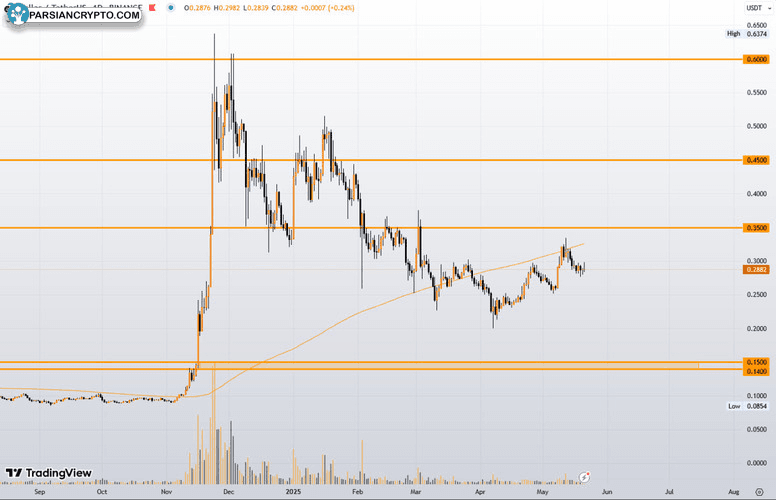Click the 2025 label on time axis
Viewport: 776px width, 500px height.
pos(293,492)
